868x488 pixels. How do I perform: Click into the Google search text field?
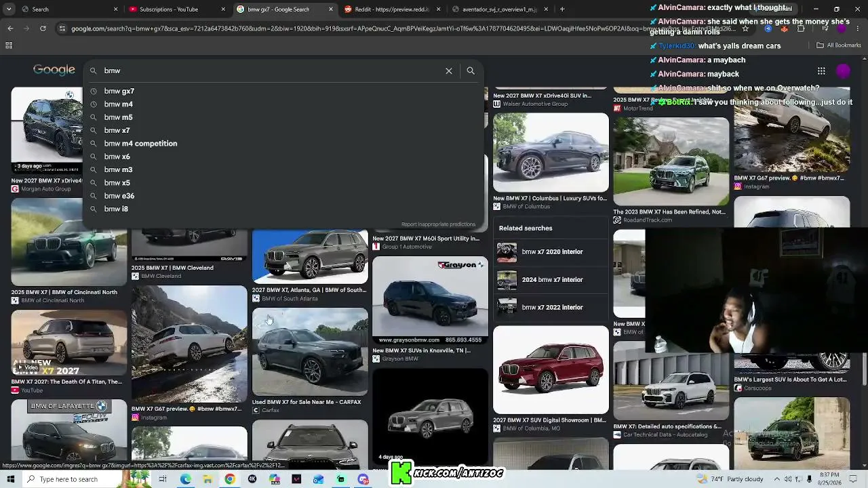271,70
